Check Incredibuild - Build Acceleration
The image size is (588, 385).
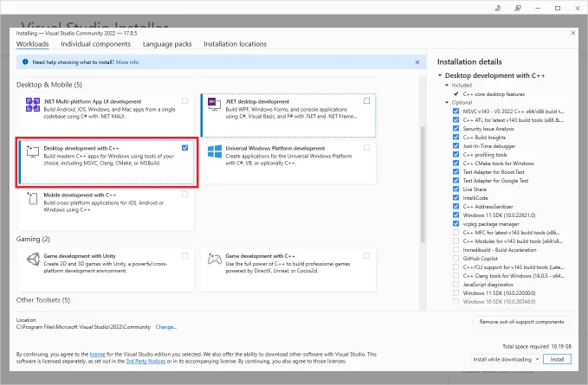pyautogui.click(x=456, y=249)
